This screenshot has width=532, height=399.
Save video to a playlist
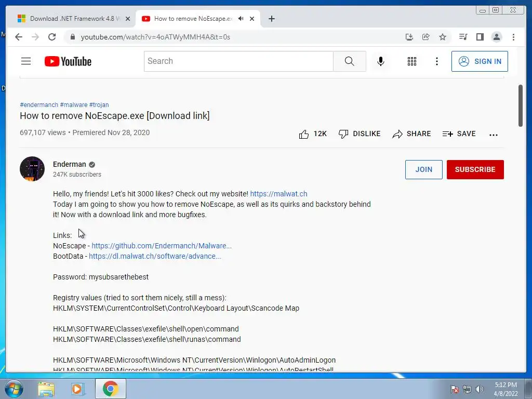pos(459,134)
